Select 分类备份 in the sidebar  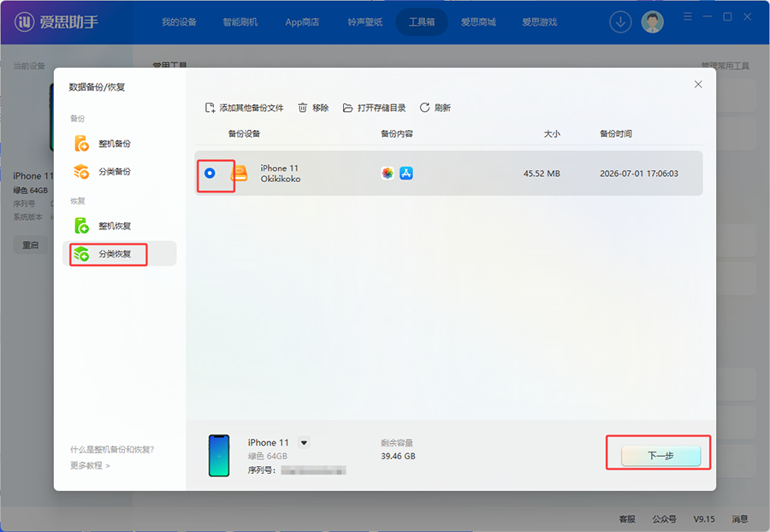coord(119,172)
